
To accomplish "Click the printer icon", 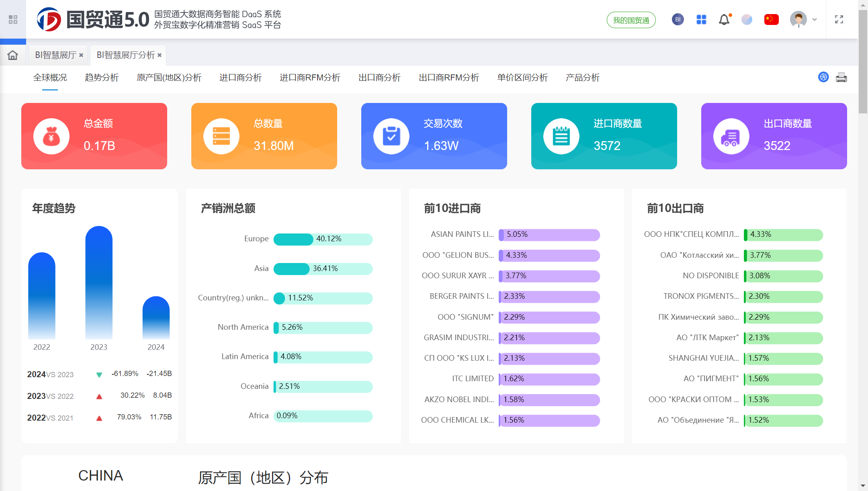I will [841, 77].
